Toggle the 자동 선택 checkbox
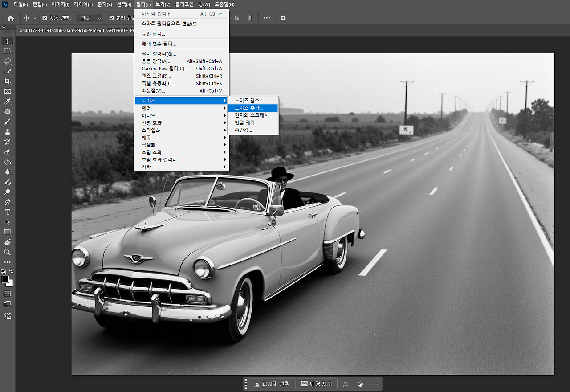 (45, 18)
